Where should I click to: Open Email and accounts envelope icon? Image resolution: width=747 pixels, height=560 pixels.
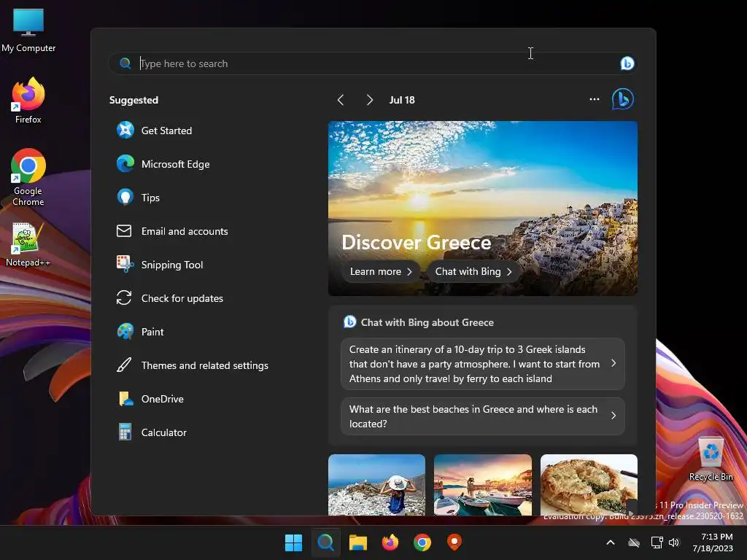[124, 231]
